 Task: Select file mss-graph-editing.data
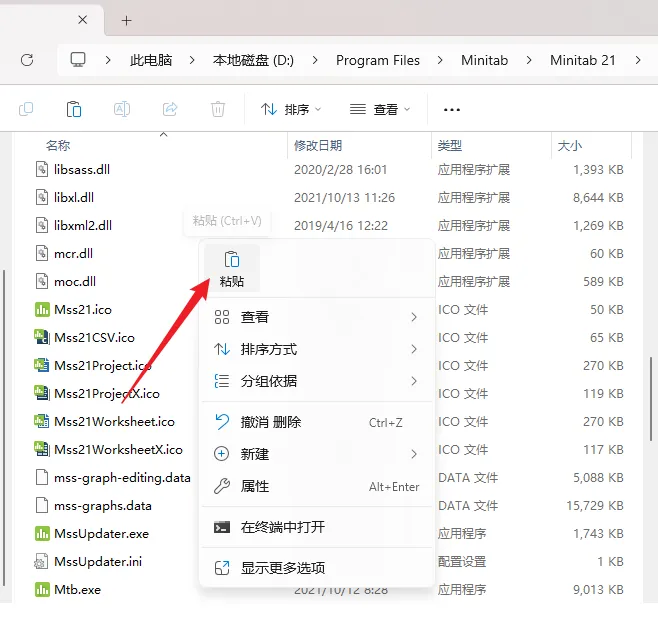point(122,478)
